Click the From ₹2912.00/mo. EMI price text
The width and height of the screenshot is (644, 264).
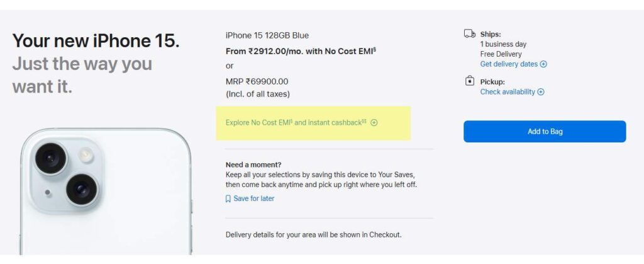click(x=301, y=51)
